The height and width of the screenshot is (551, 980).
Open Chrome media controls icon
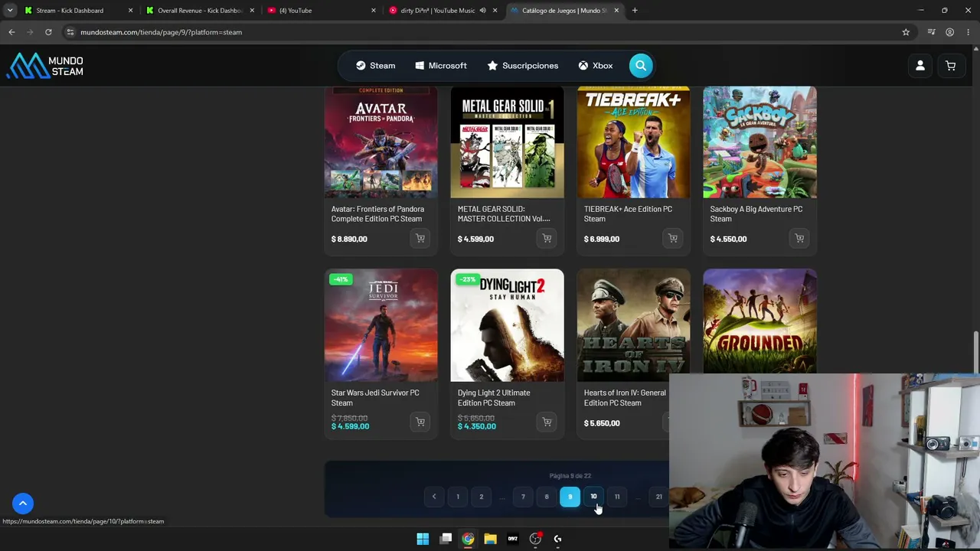[x=931, y=32]
